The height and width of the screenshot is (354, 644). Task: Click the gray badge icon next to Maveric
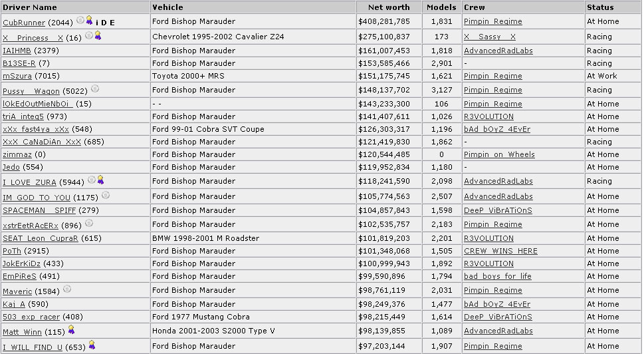(67, 289)
